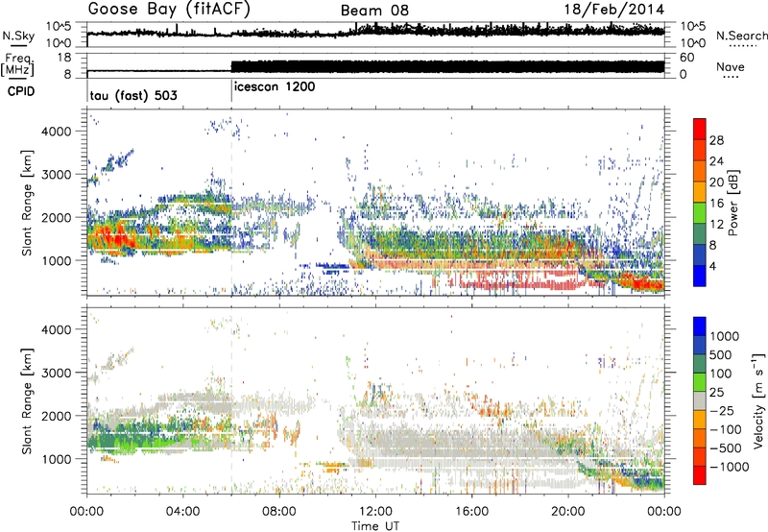The height and width of the screenshot is (532, 768).
Task: Click the '4000' tick on power panel
Action: point(57,132)
